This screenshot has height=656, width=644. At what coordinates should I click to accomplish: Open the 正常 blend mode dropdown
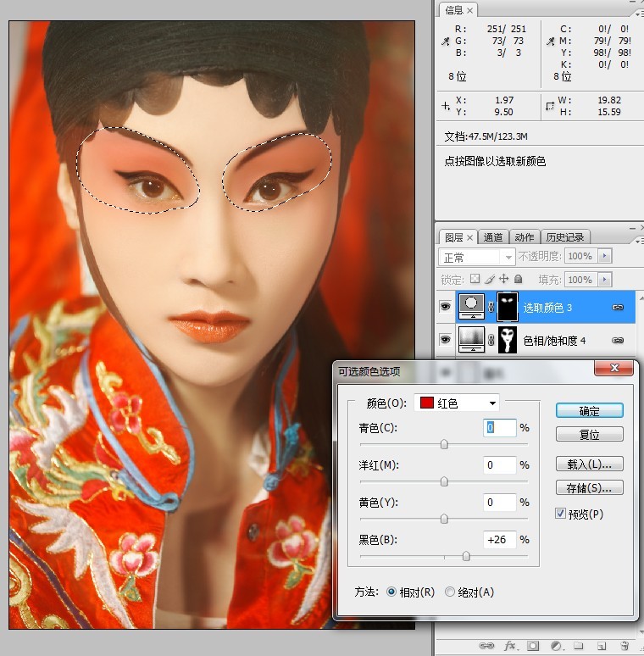coord(476,257)
